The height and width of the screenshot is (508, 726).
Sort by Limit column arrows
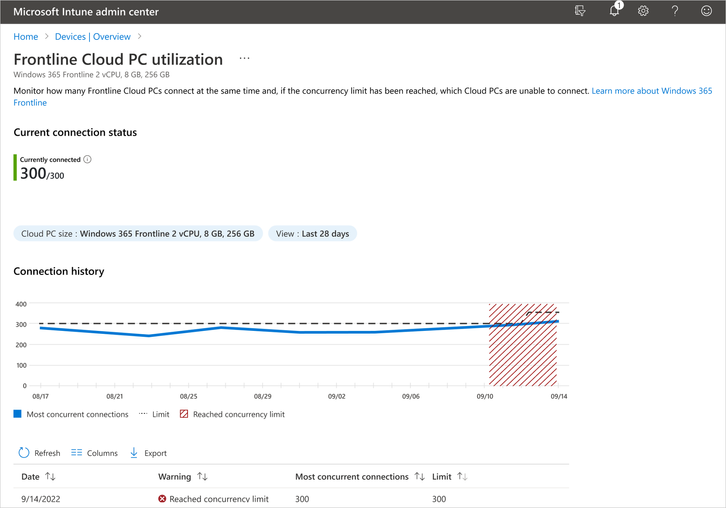click(462, 476)
